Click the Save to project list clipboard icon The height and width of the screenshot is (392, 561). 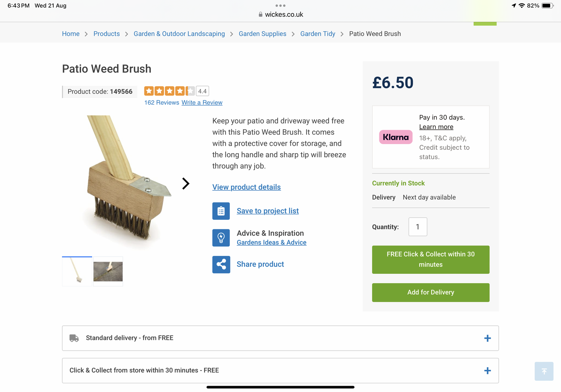pyautogui.click(x=221, y=211)
